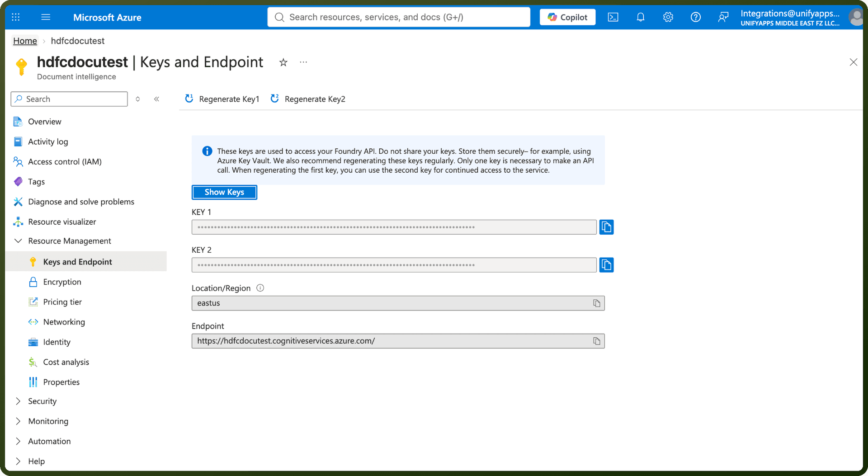The image size is (868, 476).
Task: Open the Help question mark icon
Action: (696, 17)
